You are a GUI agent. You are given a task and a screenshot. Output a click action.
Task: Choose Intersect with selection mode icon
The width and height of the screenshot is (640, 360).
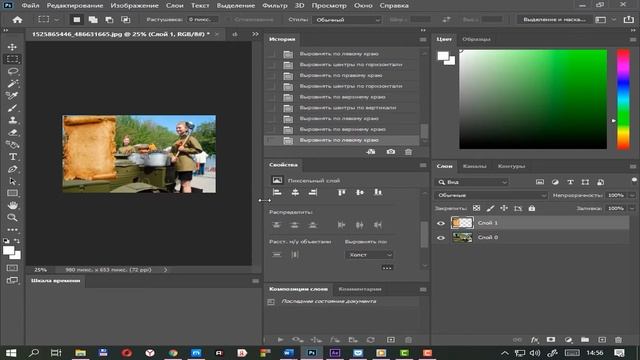pos(126,20)
